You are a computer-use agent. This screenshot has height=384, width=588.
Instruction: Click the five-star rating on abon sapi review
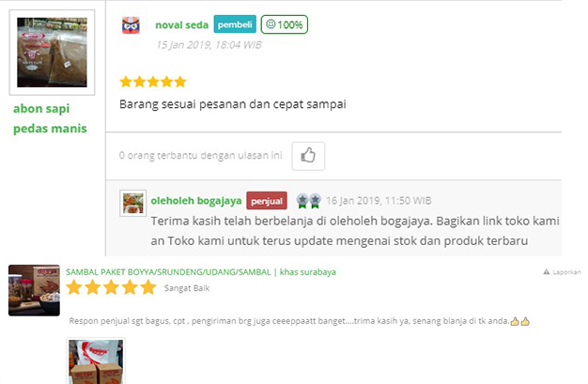coord(153,82)
